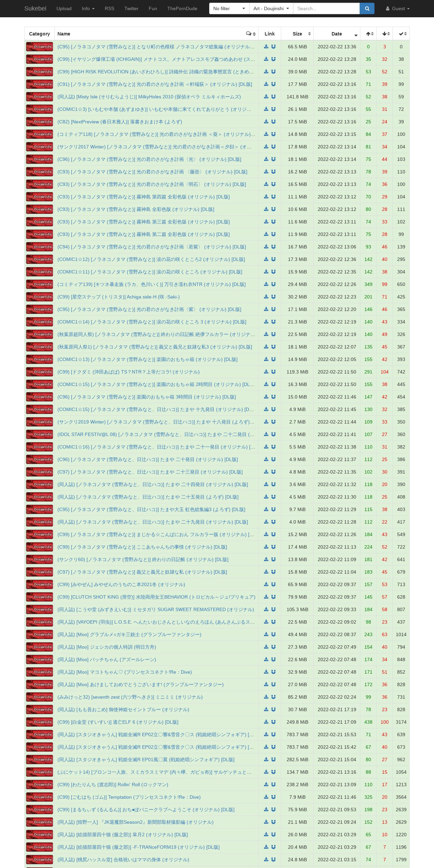The width and height of the screenshot is (434, 868).
Task: Open magnet link for the 141.8 MiB entry
Action: 273,97
